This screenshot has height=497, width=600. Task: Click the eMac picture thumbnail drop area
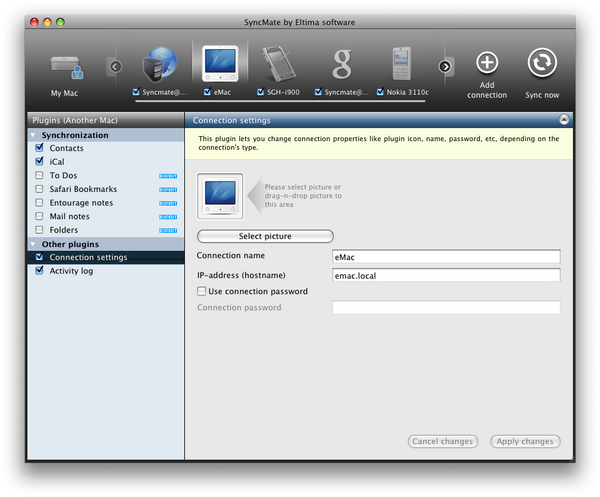point(220,196)
